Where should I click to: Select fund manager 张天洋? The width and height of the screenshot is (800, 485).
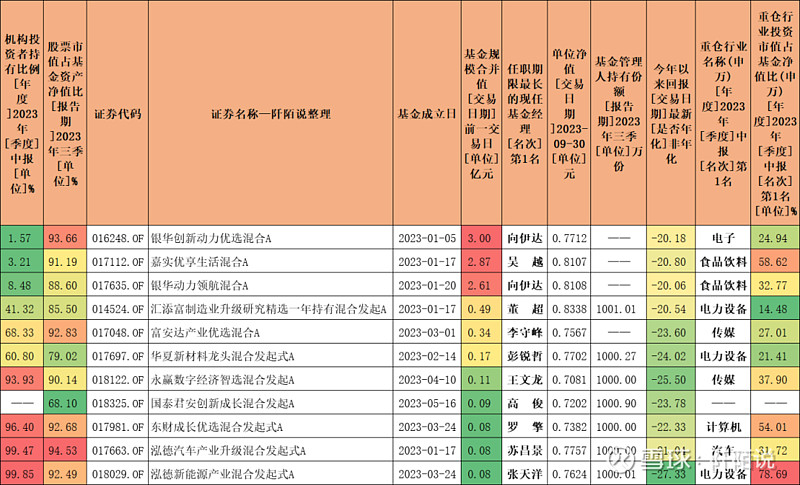click(x=524, y=474)
